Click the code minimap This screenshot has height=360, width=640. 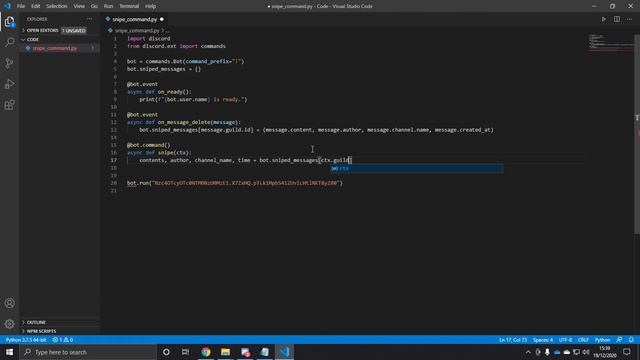click(610, 42)
